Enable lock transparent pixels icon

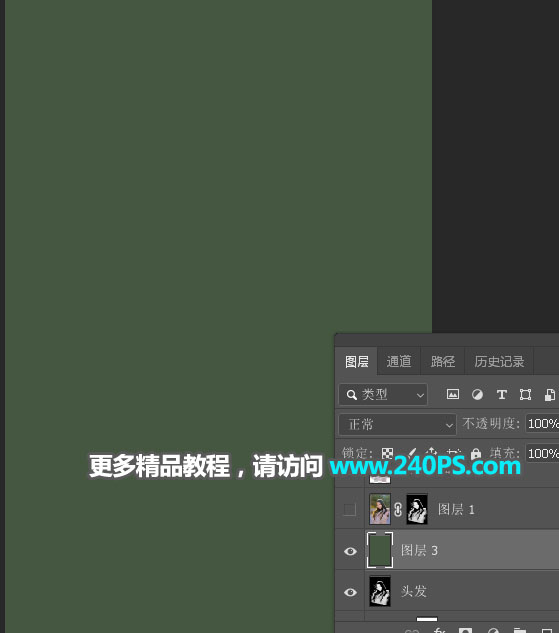(387, 453)
